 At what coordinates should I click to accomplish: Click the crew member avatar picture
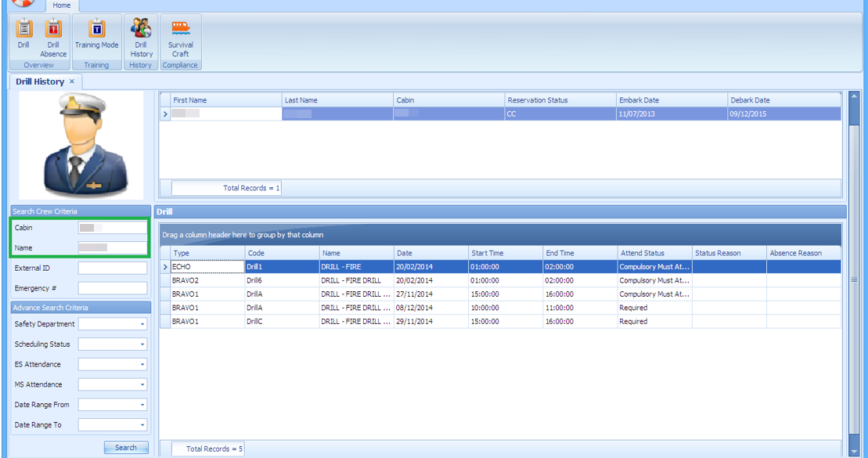coord(80,143)
